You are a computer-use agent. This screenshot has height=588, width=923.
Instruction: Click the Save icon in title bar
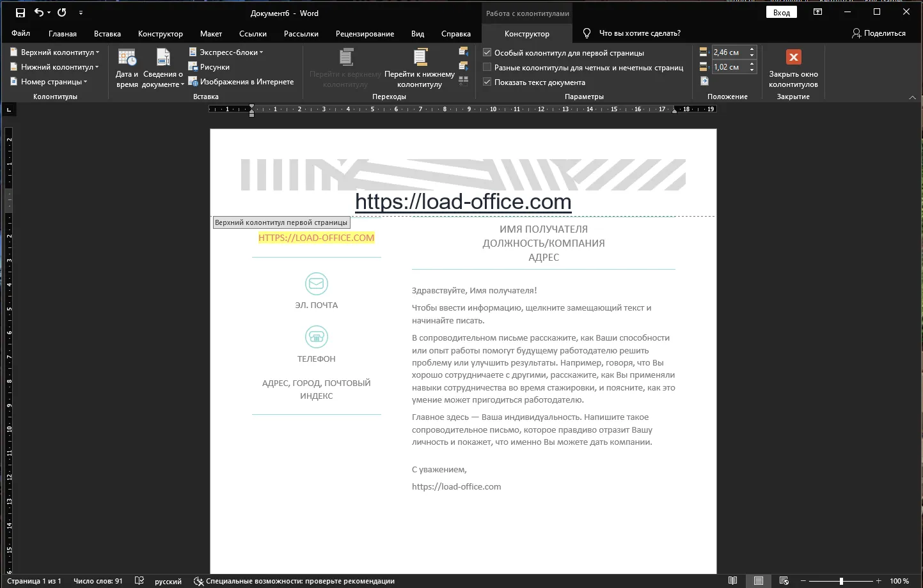tap(20, 13)
